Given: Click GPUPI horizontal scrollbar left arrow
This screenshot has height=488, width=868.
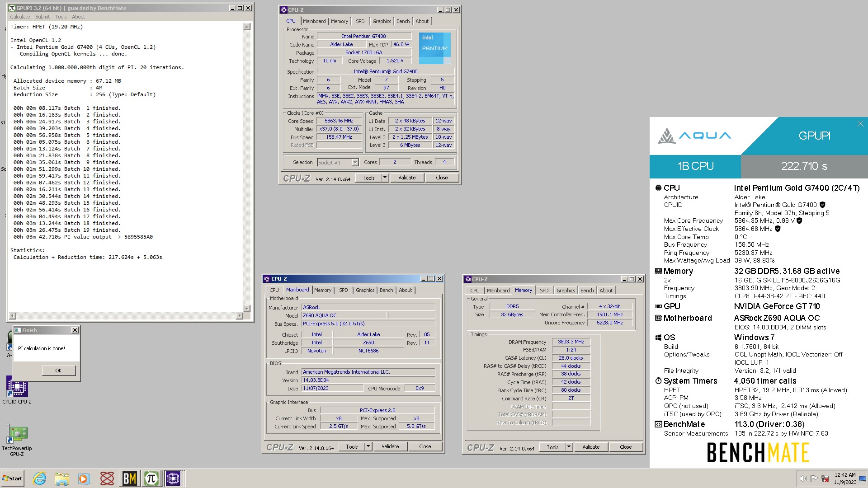Looking at the screenshot, I should click(12, 316).
